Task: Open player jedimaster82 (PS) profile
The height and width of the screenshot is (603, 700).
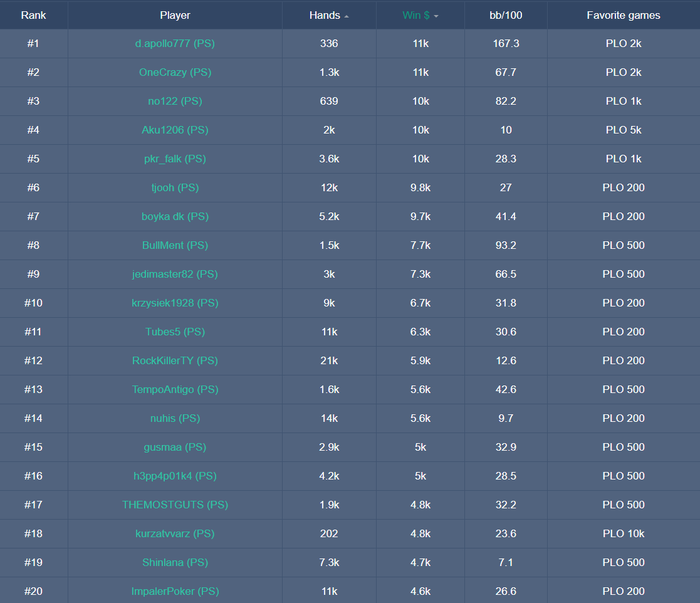Action: coord(175,274)
